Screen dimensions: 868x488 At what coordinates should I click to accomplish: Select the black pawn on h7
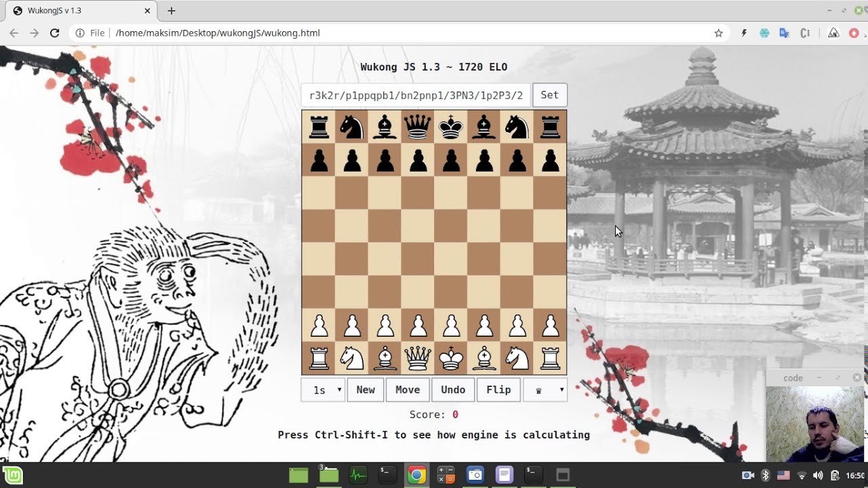[550, 160]
